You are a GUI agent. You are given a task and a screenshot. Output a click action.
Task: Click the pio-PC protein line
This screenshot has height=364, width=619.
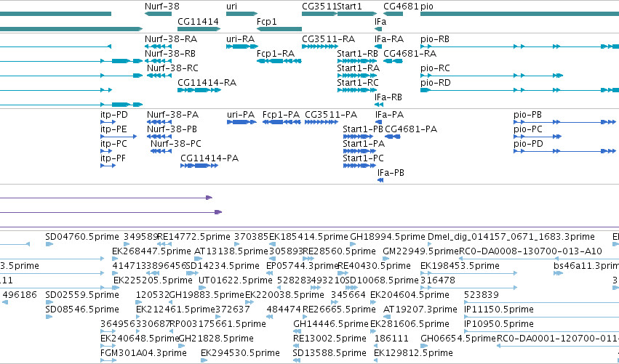[538, 137]
